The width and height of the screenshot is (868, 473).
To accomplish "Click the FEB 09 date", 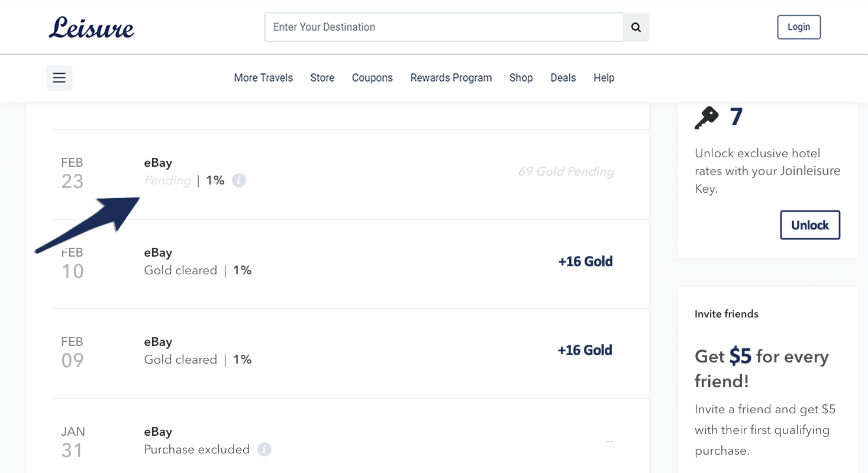I will point(72,352).
